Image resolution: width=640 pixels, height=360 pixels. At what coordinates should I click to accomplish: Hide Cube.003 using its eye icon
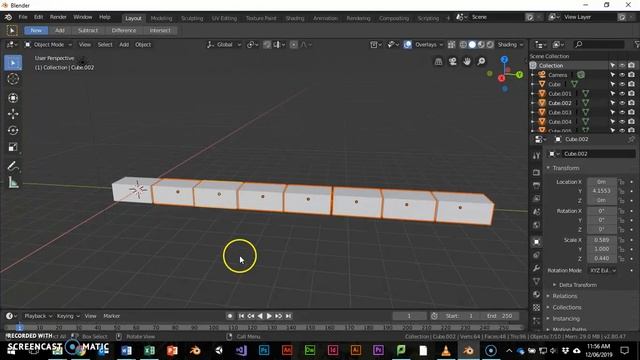622,112
